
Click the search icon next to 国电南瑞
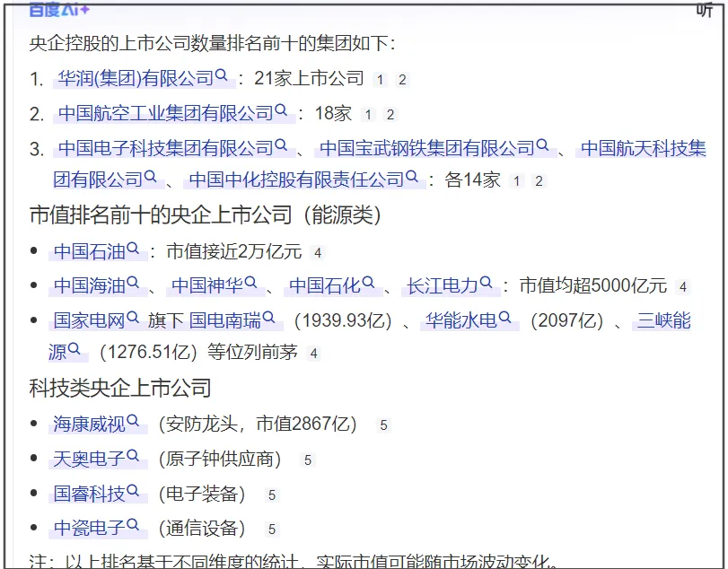pos(268,317)
